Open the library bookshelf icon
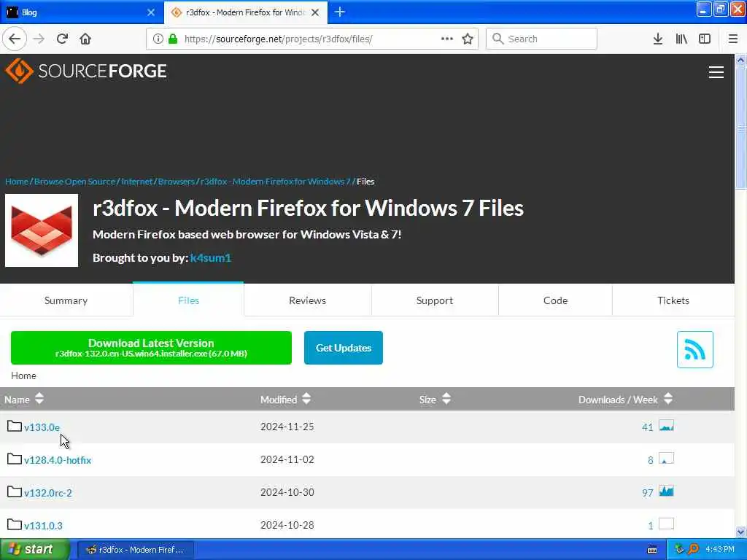Viewport: 747px width, 560px height. click(681, 39)
